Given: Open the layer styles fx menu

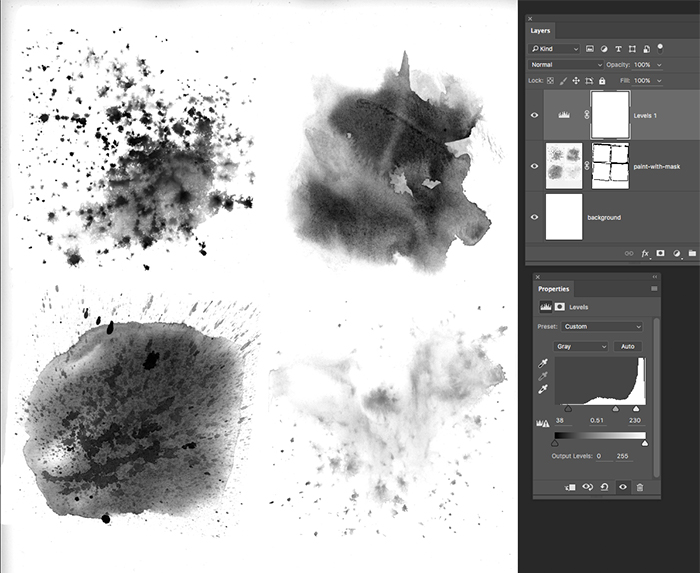Looking at the screenshot, I should point(646,254).
